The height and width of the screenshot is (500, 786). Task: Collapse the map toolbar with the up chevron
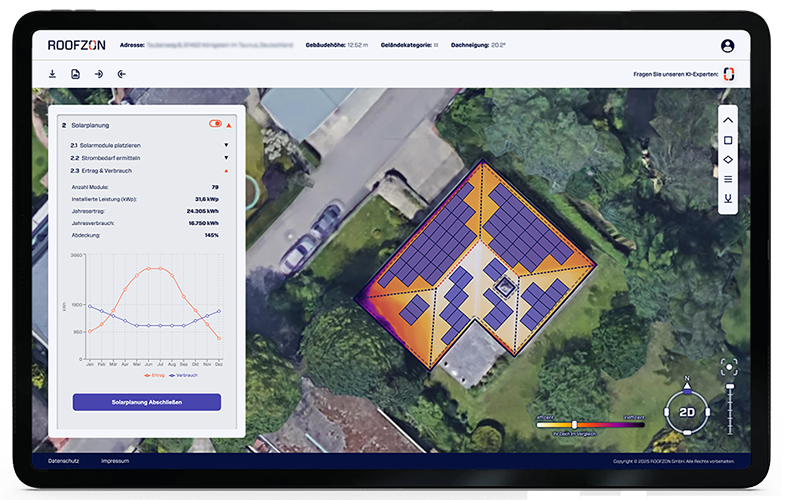click(x=728, y=120)
